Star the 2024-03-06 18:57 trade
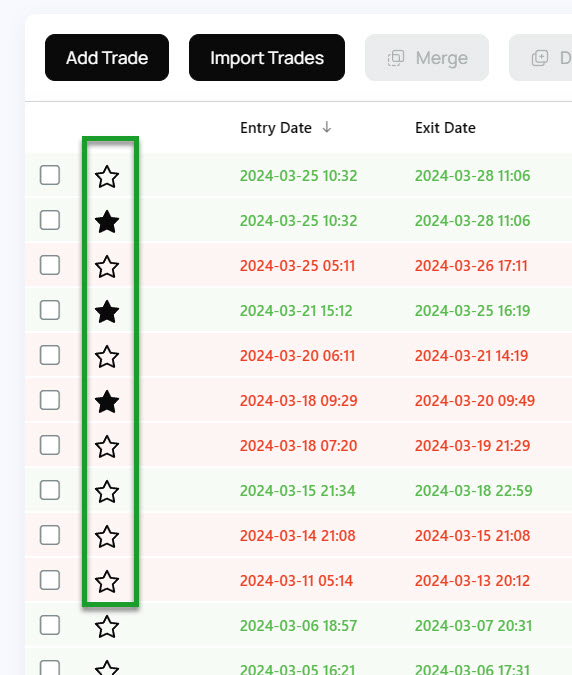 (107, 626)
